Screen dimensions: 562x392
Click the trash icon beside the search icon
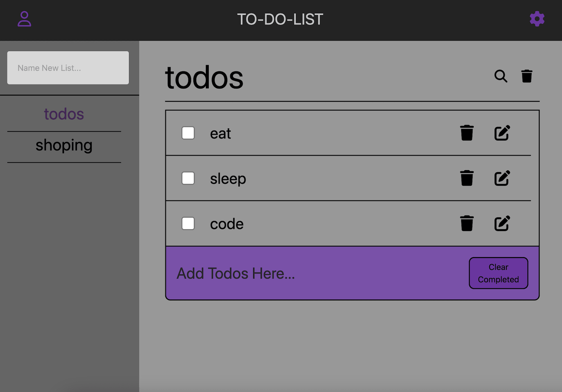point(527,76)
